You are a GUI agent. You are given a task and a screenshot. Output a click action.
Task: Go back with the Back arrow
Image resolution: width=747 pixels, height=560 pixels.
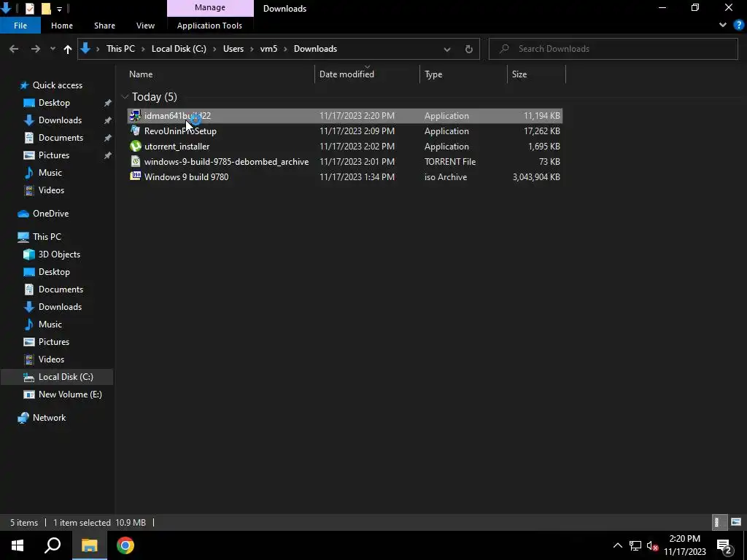tap(14, 49)
